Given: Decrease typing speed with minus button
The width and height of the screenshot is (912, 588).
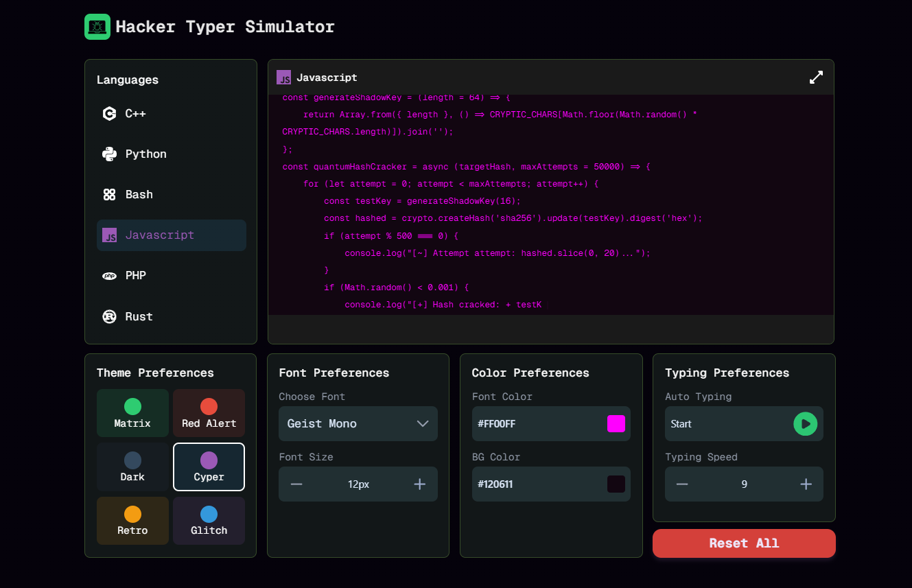Looking at the screenshot, I should [682, 484].
